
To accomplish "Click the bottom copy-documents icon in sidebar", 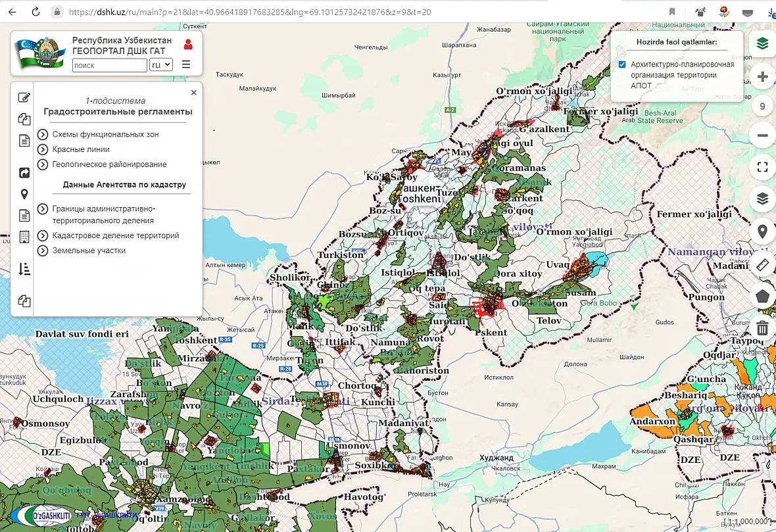I will pos(24,301).
